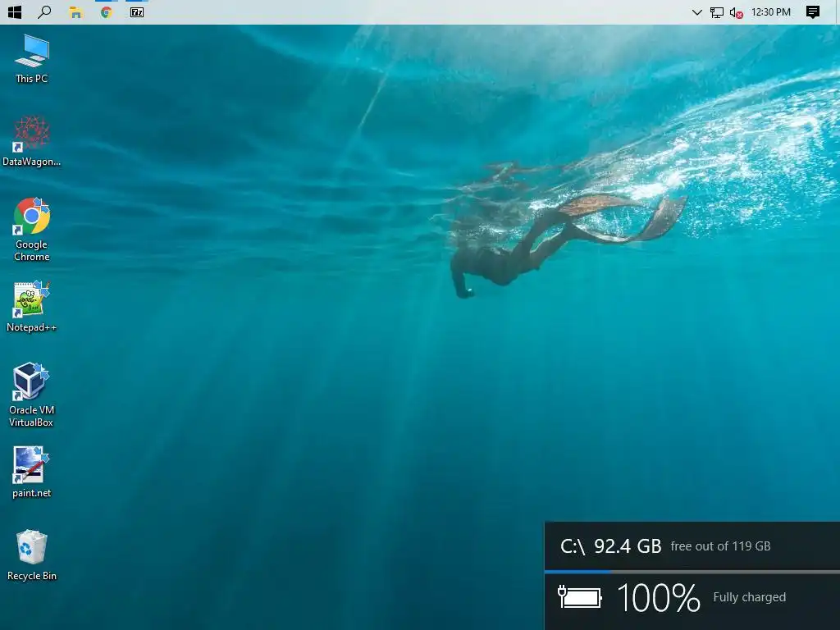Select the Recycle Bin icon
This screenshot has width=840, height=630.
[32, 555]
